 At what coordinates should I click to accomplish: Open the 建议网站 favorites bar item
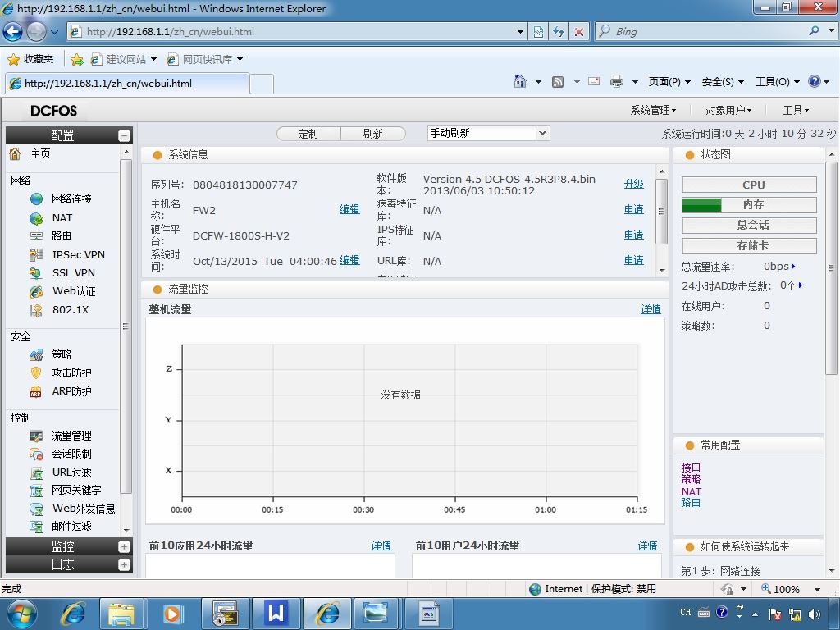[124, 59]
